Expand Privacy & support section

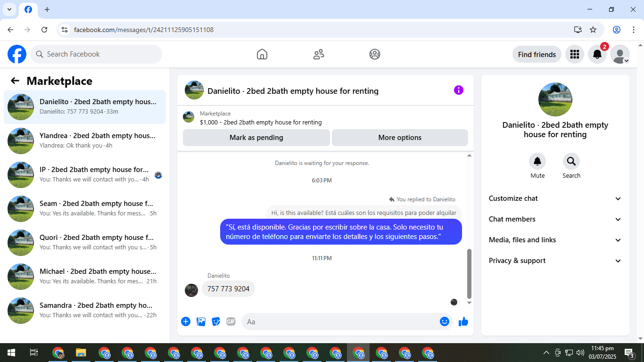pyautogui.click(x=555, y=261)
